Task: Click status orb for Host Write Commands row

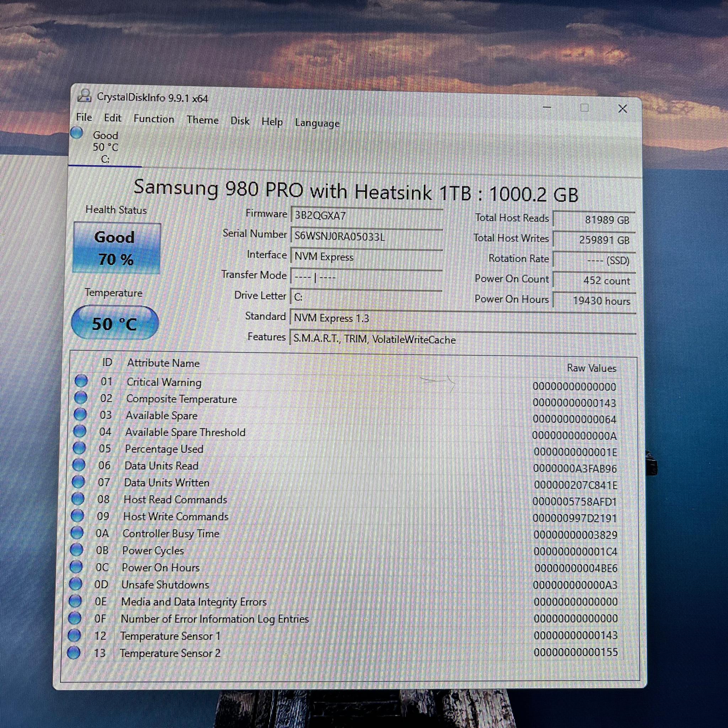Action: tap(77, 515)
